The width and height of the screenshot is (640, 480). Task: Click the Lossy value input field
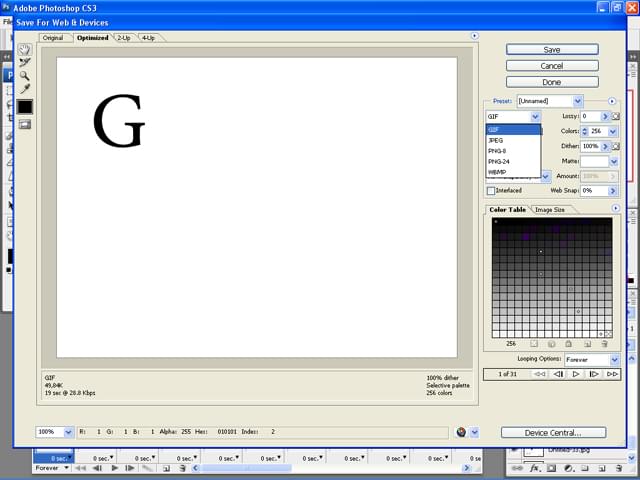(591, 116)
